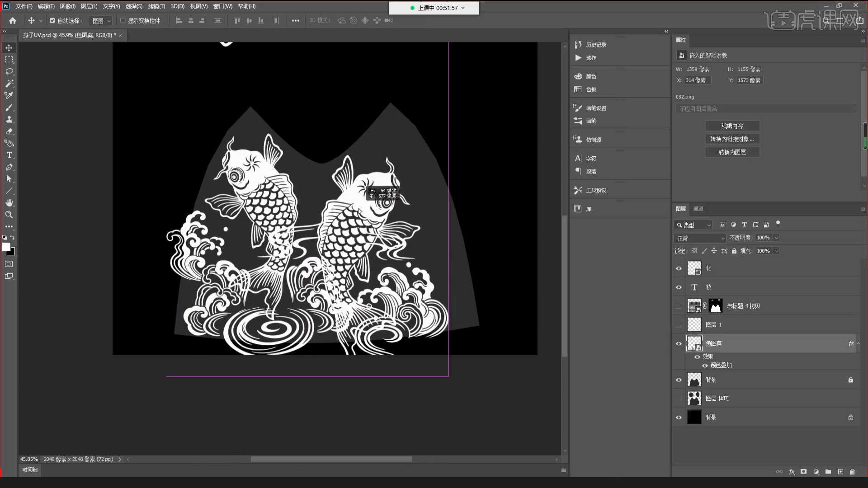Hide the 化 layer
Image resolution: width=868 pixels, height=488 pixels.
coord(679,268)
